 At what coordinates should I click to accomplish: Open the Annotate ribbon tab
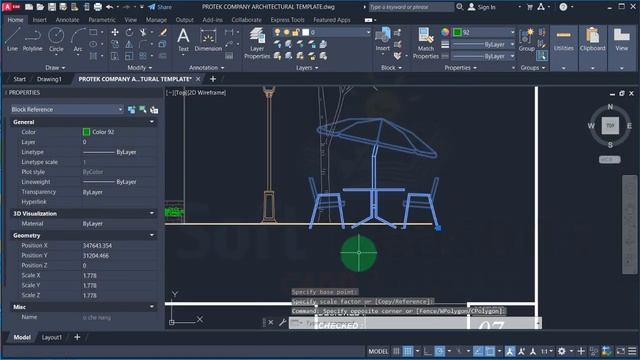tap(67, 20)
